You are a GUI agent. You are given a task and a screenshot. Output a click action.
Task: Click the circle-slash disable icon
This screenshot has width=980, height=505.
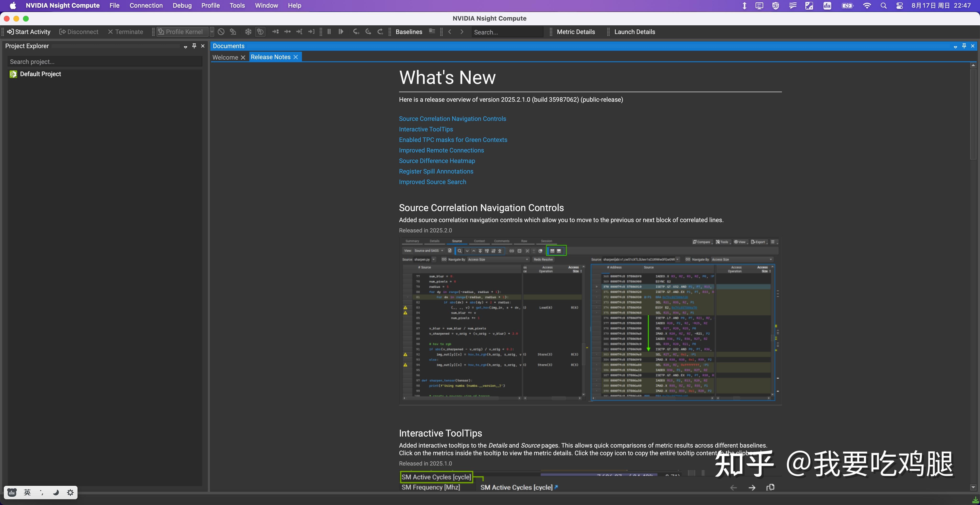(221, 32)
